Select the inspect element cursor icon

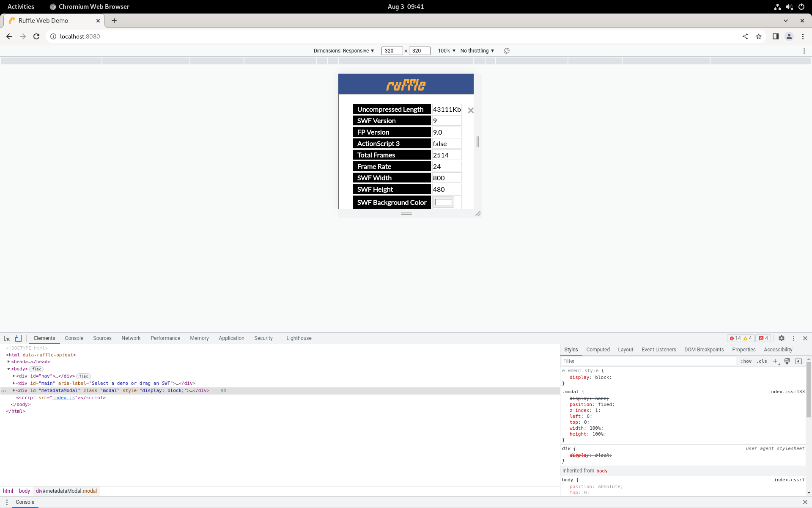pos(6,338)
